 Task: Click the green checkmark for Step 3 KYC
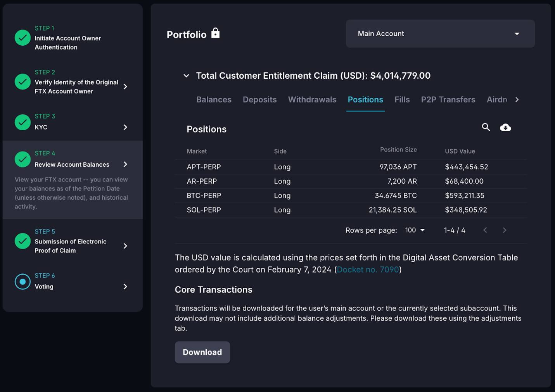(22, 122)
